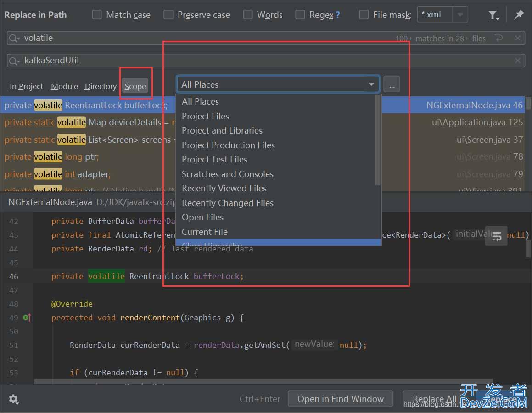Image resolution: width=532 pixels, height=413 pixels.
Task: Click the new line icon in the find field
Action: 498,38
